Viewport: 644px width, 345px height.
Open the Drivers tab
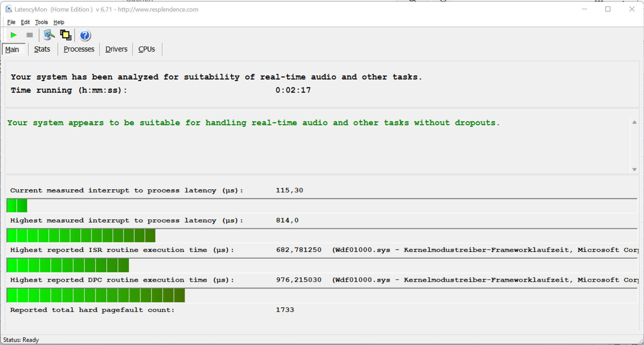tap(116, 49)
